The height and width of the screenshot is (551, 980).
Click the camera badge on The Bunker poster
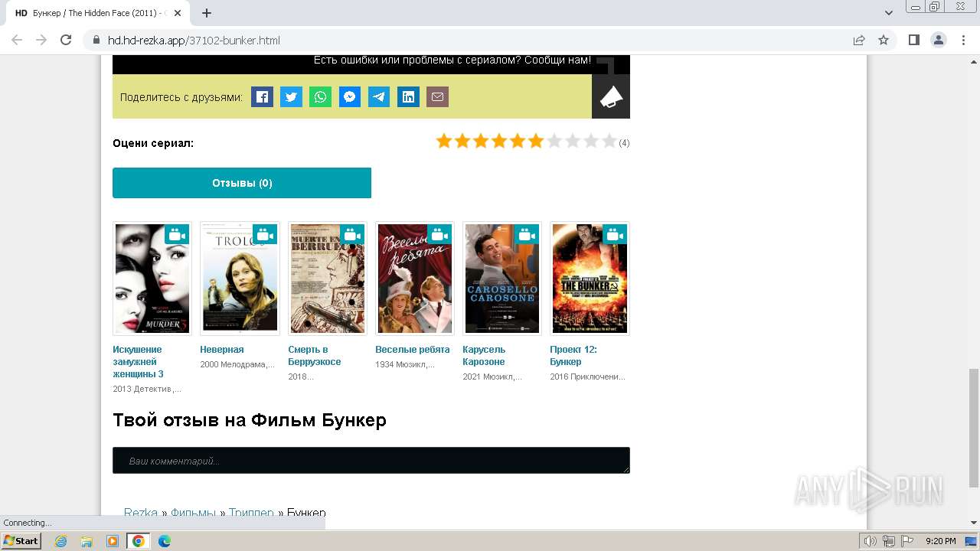pos(615,235)
